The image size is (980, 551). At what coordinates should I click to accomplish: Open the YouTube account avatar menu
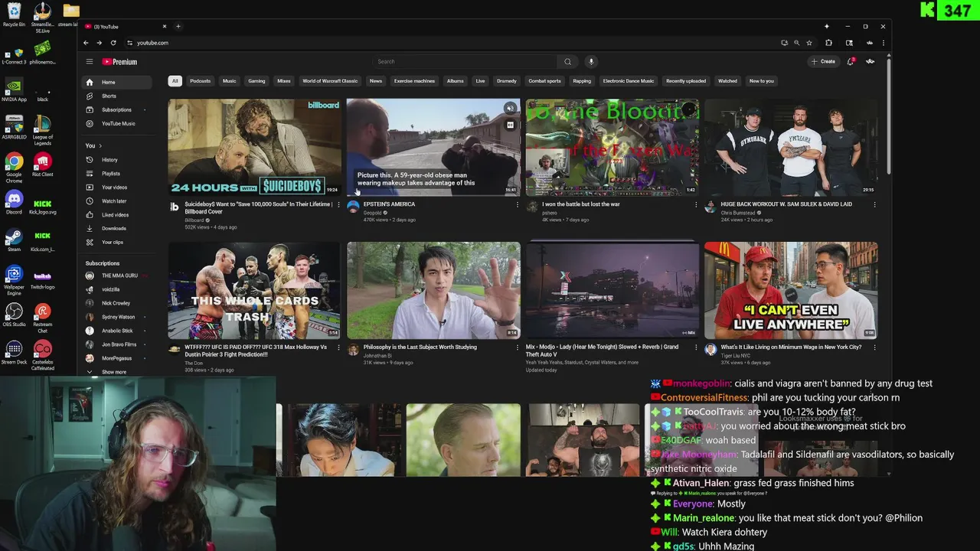click(871, 61)
